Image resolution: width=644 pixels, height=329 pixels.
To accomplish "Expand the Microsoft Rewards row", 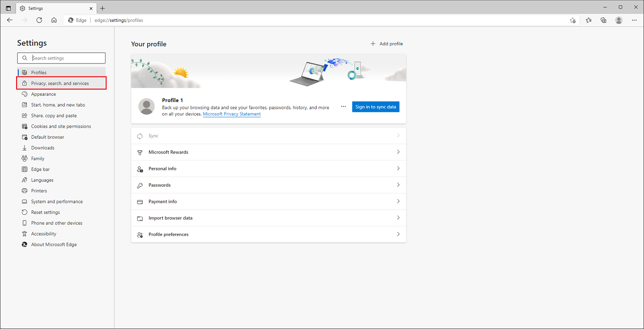I will [x=268, y=152].
